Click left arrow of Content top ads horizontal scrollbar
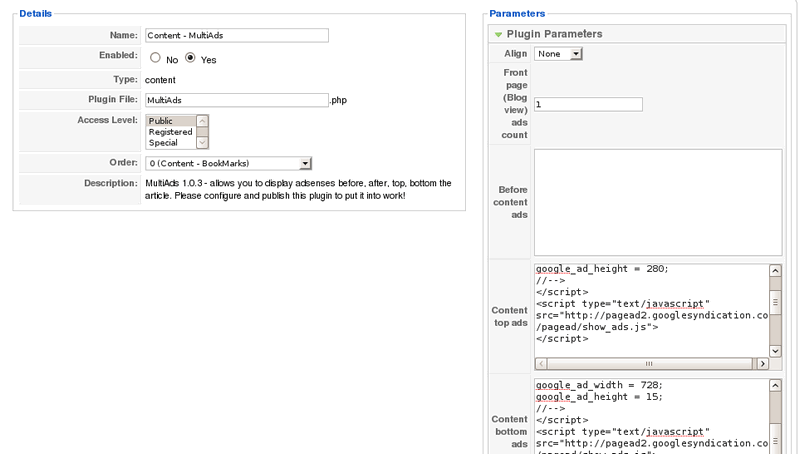800x454 pixels. click(x=541, y=364)
